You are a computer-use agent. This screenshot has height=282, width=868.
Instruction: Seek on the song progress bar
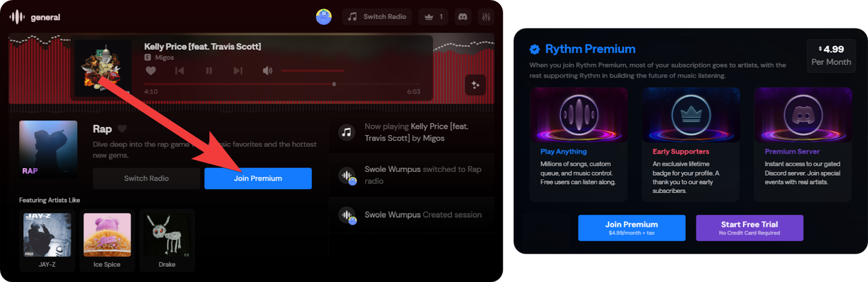pos(282,84)
